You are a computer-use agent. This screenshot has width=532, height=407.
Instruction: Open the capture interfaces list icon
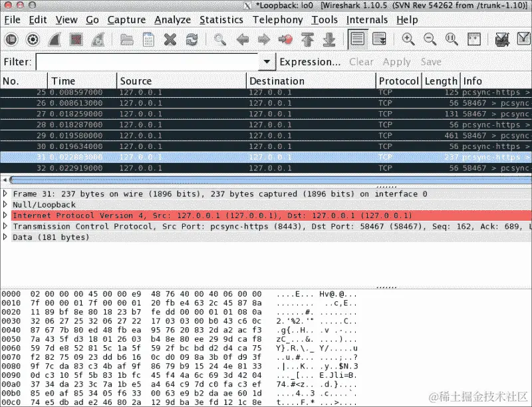point(11,40)
